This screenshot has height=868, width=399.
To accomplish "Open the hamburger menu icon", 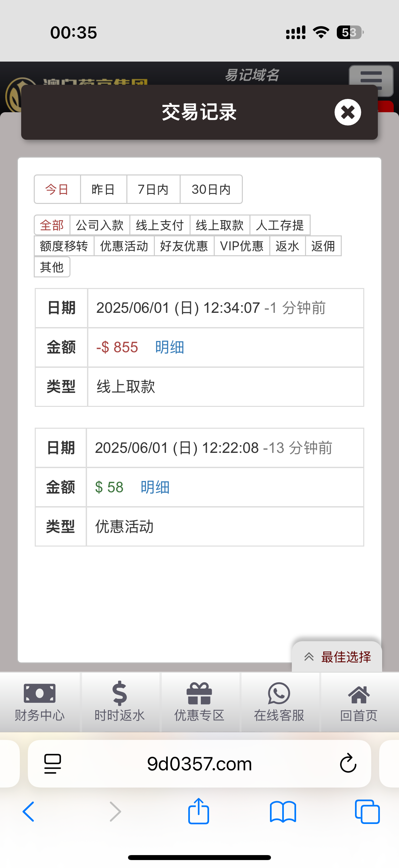I will point(371,80).
